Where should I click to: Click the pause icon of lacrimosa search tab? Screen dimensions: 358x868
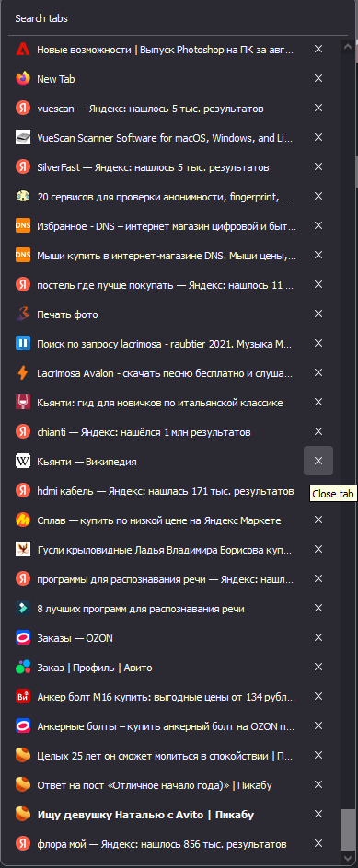[x=23, y=343]
